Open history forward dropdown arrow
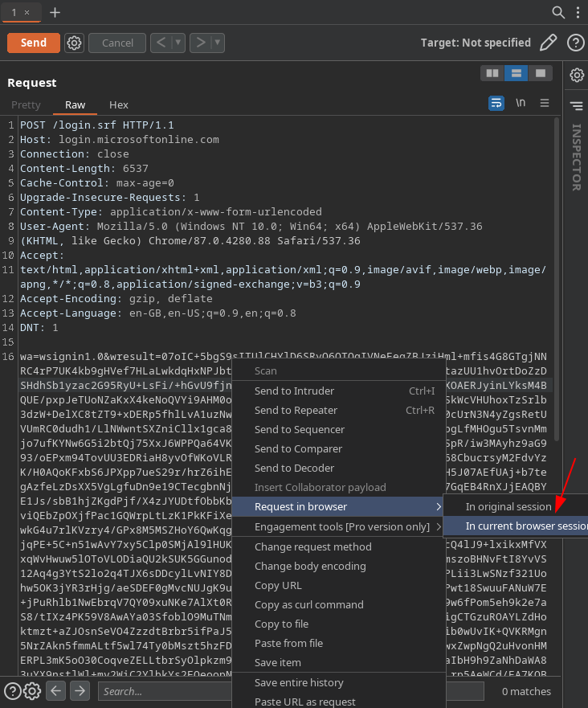The width and height of the screenshot is (588, 708). pos(217,43)
